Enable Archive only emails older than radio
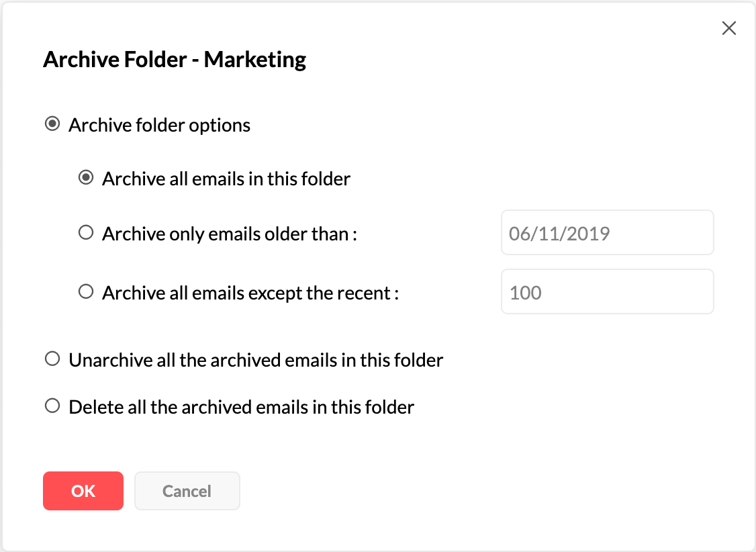This screenshot has height=552, width=756. [85, 233]
